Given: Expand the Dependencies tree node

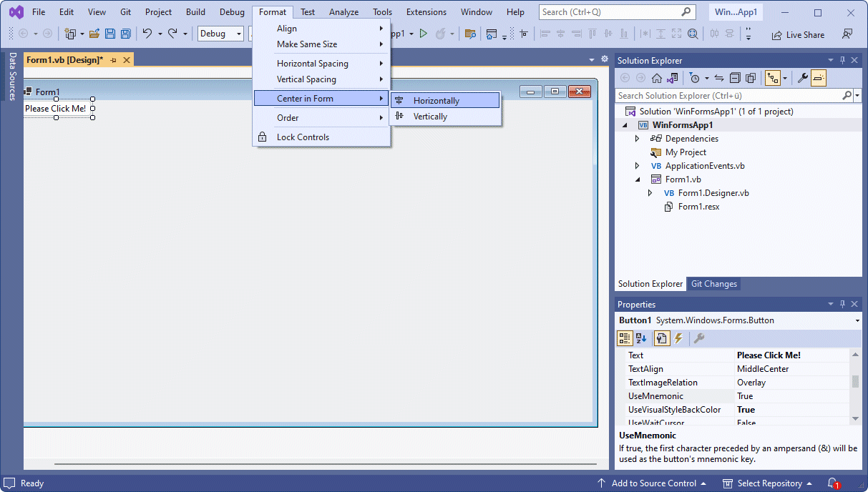Looking at the screenshot, I should 637,139.
